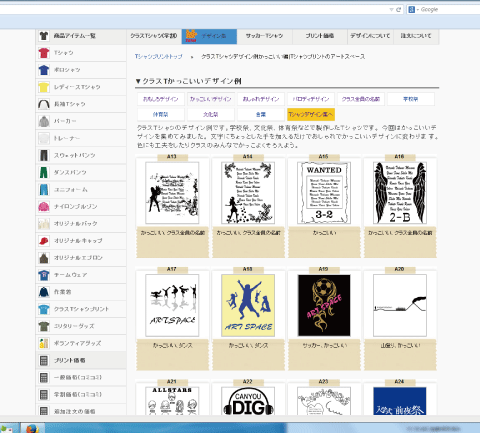
Task: Open the red T-shirt category icon
Action: [x=44, y=53]
